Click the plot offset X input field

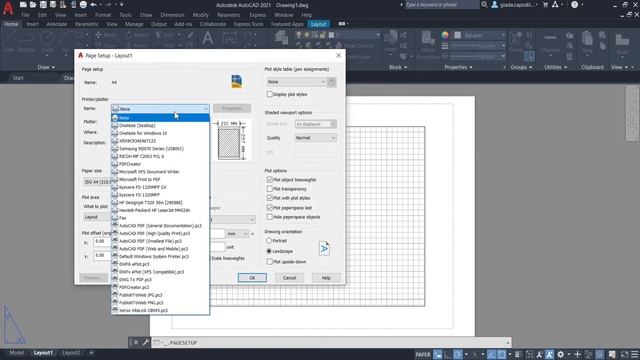tap(102, 241)
